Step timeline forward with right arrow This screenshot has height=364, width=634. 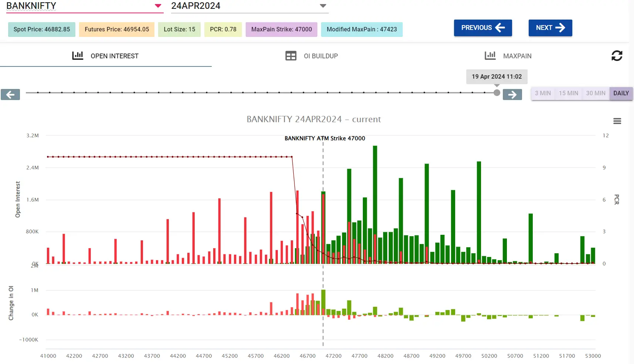click(x=512, y=95)
